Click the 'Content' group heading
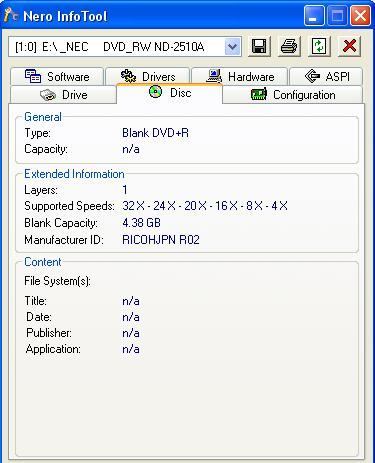This screenshot has height=463, width=375. 43,262
